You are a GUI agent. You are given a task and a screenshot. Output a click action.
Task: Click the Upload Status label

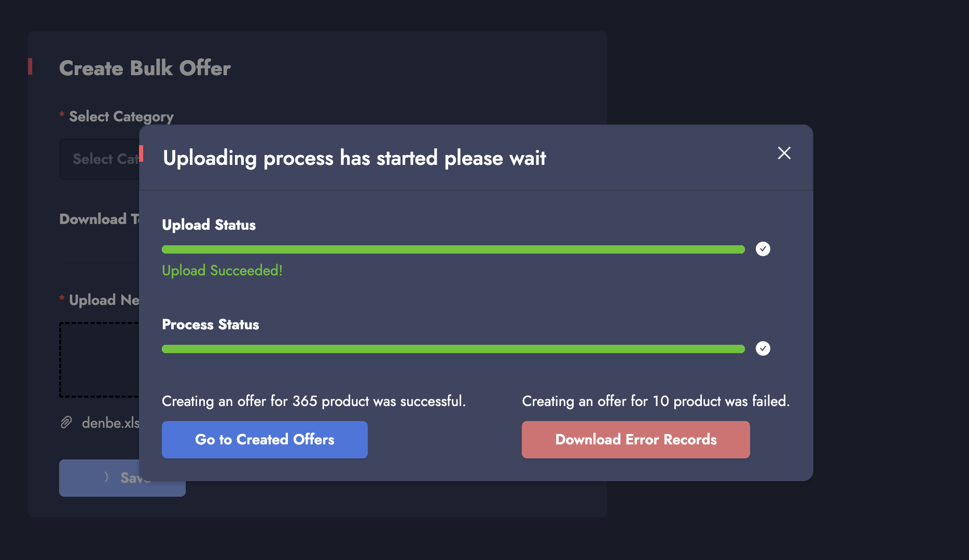209,225
